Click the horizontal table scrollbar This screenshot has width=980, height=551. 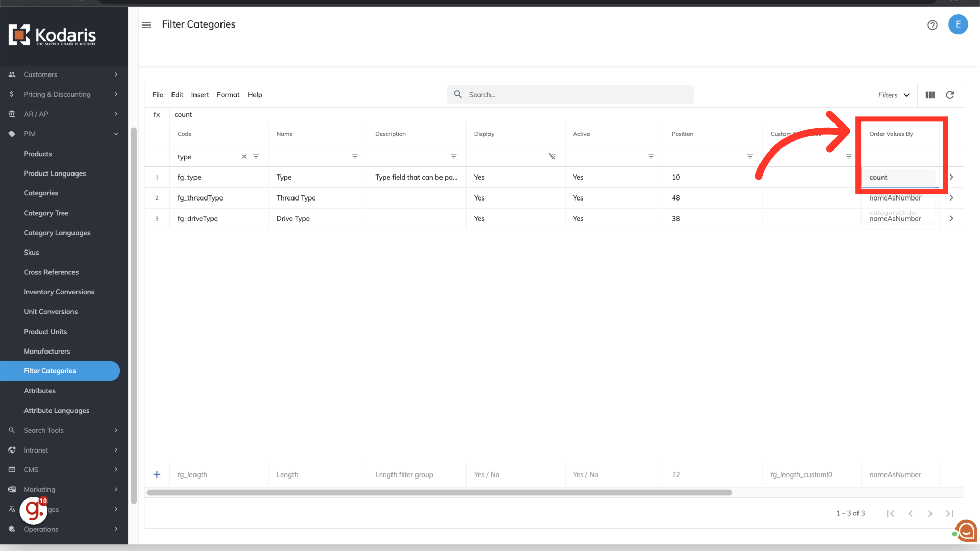439,492
